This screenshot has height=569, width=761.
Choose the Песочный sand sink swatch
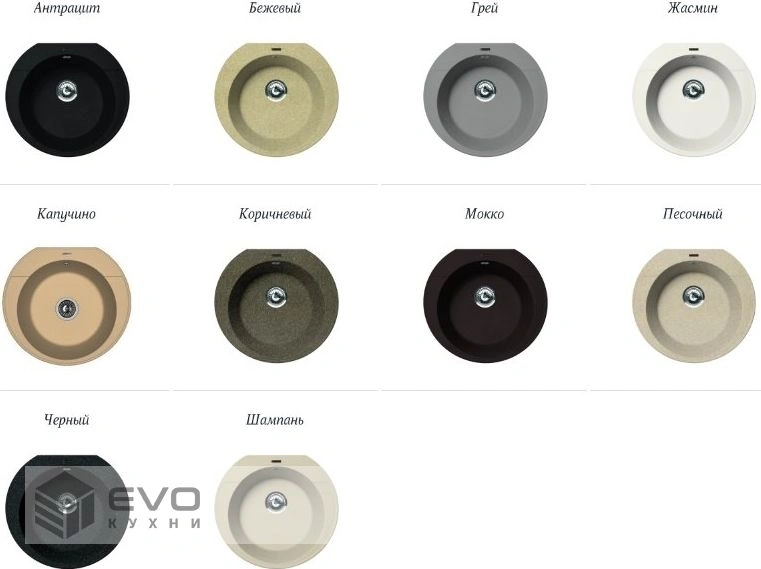694,306
